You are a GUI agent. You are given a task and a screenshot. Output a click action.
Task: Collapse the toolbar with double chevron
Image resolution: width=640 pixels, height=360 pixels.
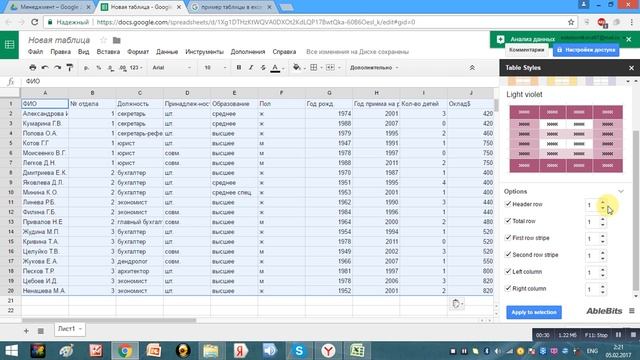pyautogui.click(x=472, y=67)
